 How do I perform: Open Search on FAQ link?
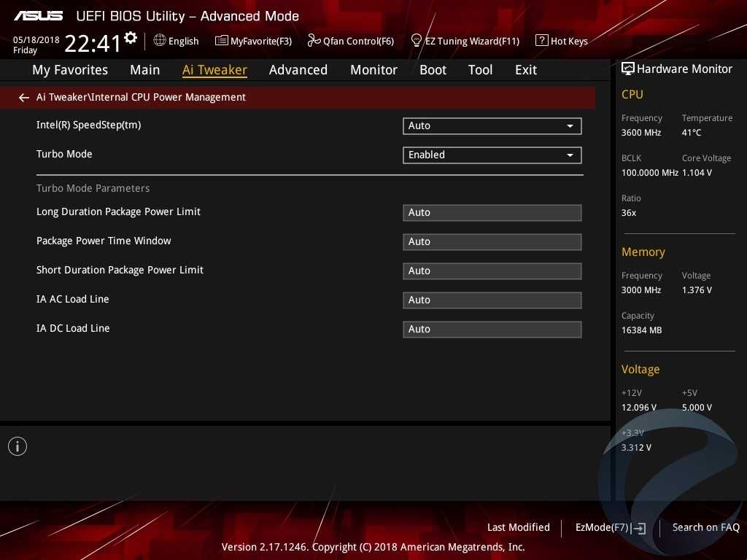[x=705, y=527]
